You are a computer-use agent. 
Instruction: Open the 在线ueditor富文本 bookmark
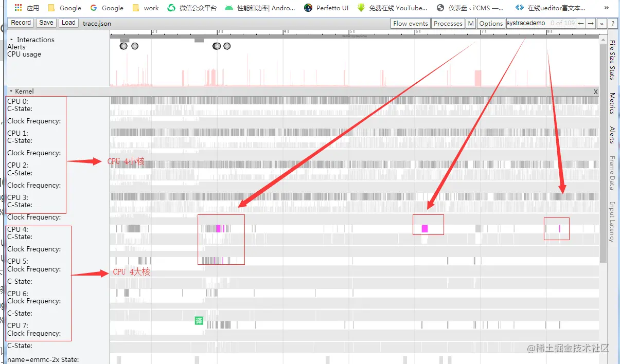(x=551, y=8)
